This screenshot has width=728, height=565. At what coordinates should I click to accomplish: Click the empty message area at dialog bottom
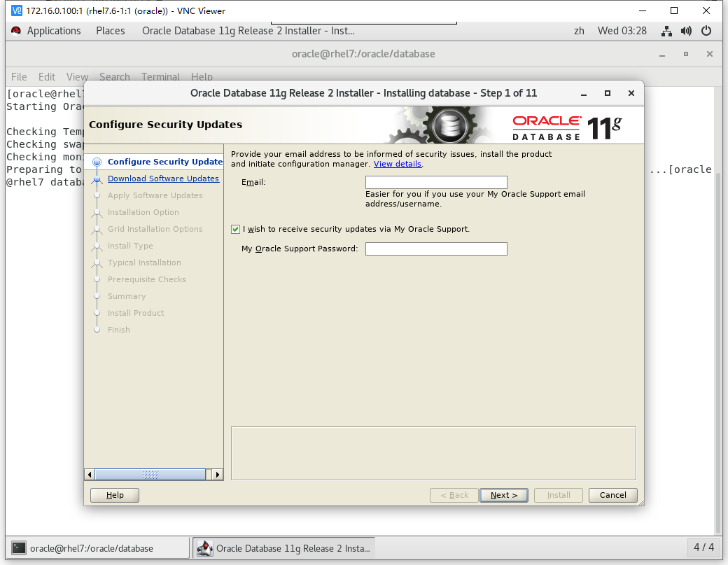click(x=433, y=453)
